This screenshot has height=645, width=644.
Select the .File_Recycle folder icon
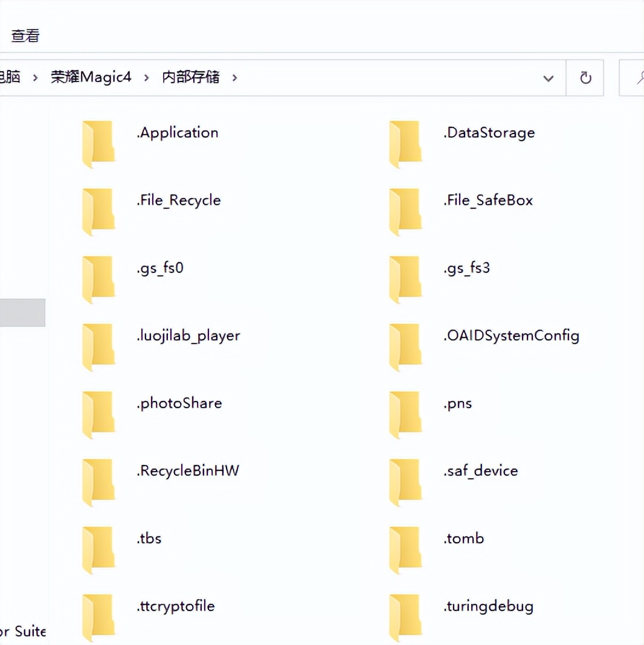[x=98, y=211]
